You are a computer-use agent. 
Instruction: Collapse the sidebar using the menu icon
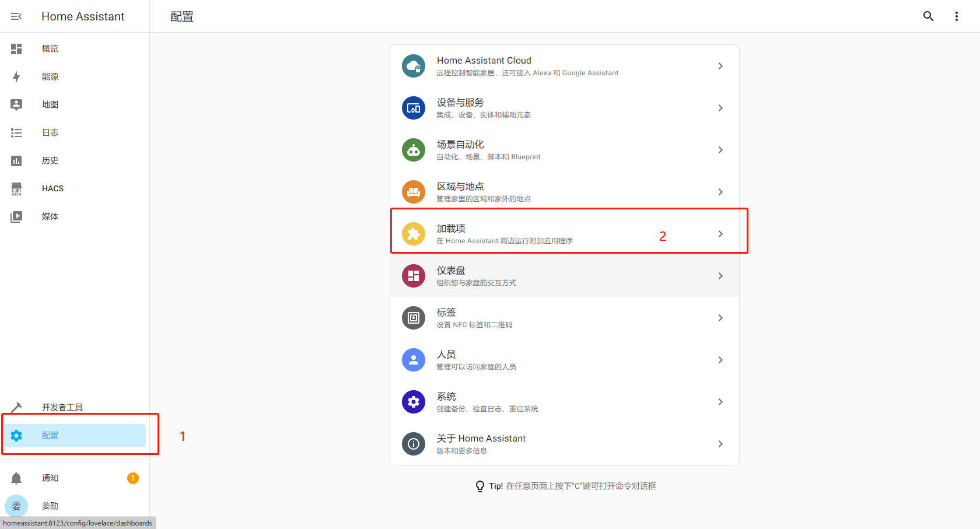point(16,16)
